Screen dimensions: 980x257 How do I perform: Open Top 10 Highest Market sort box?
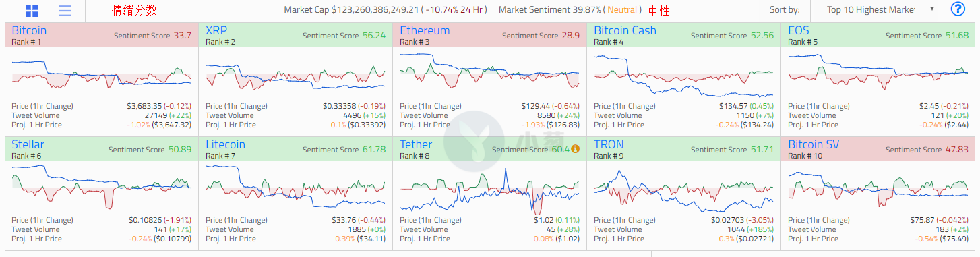pos(874,9)
